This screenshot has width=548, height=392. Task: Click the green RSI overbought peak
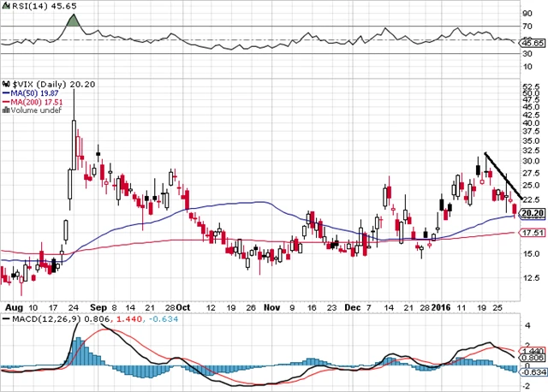[74, 20]
